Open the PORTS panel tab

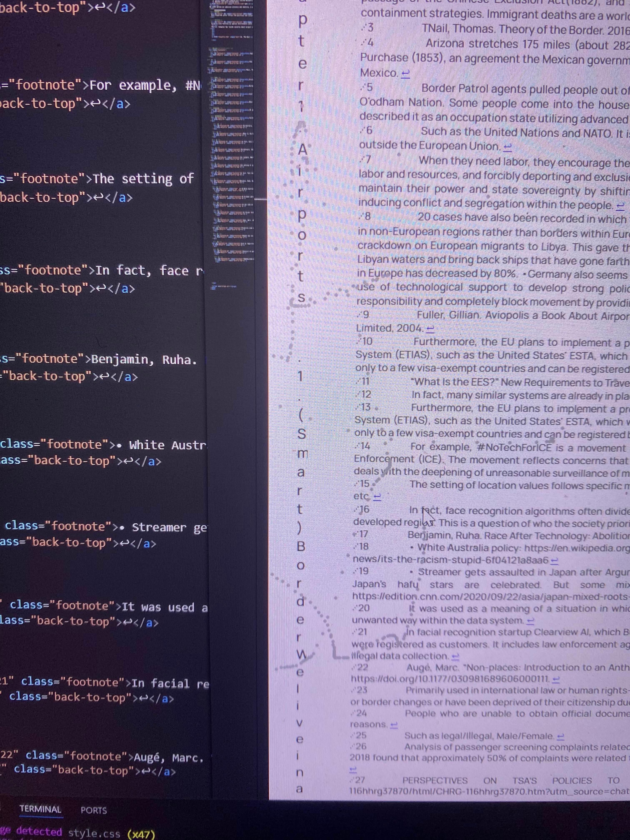93,810
